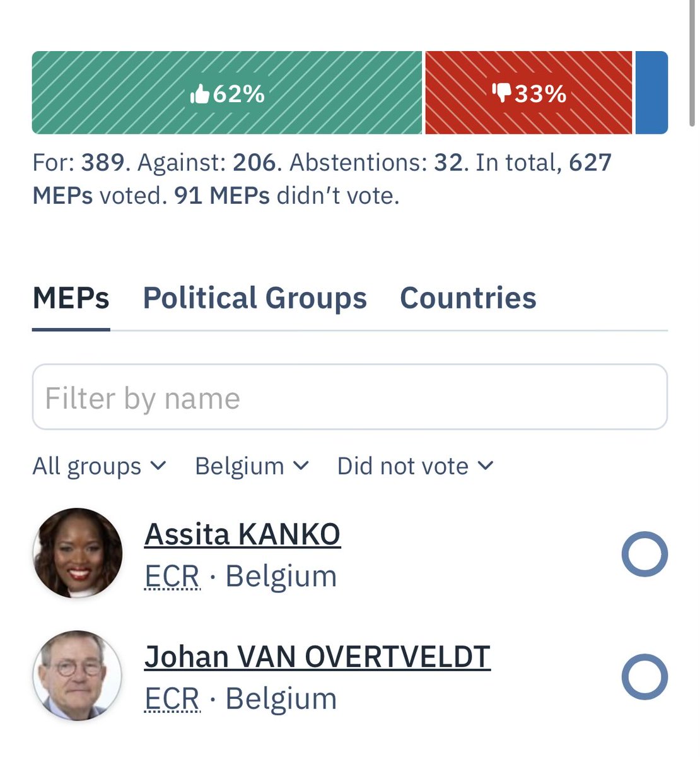Open the Belgium country filter dropdown
Image resolution: width=700 pixels, height=757 pixels.
coord(252,466)
